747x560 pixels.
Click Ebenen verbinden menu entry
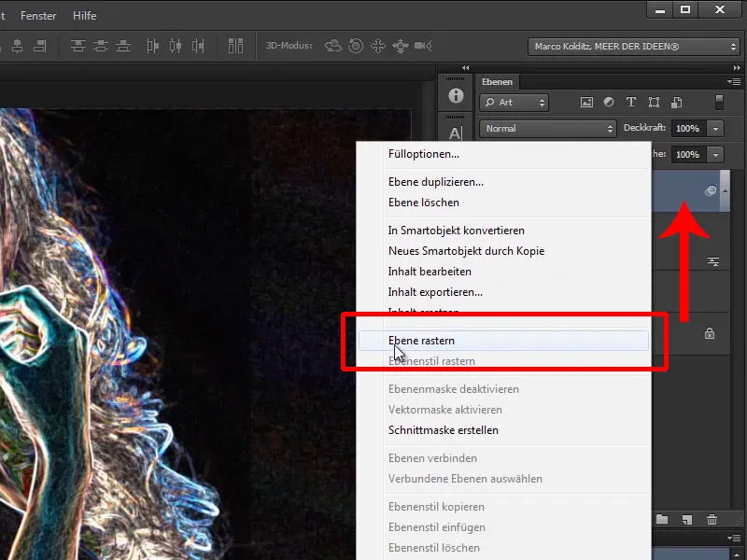tap(504, 458)
